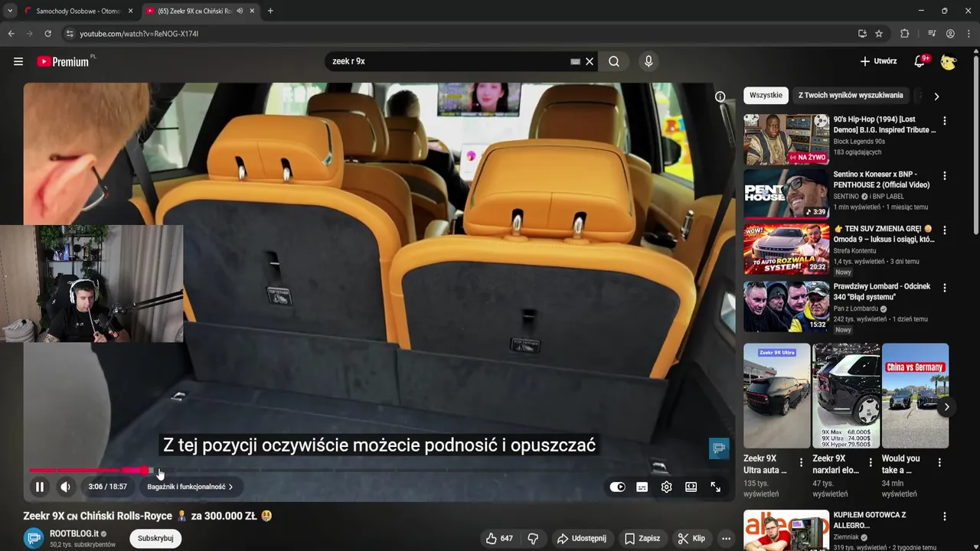Open the China vs Germany short
Viewport: 980px width, 551px height.
[x=915, y=396]
